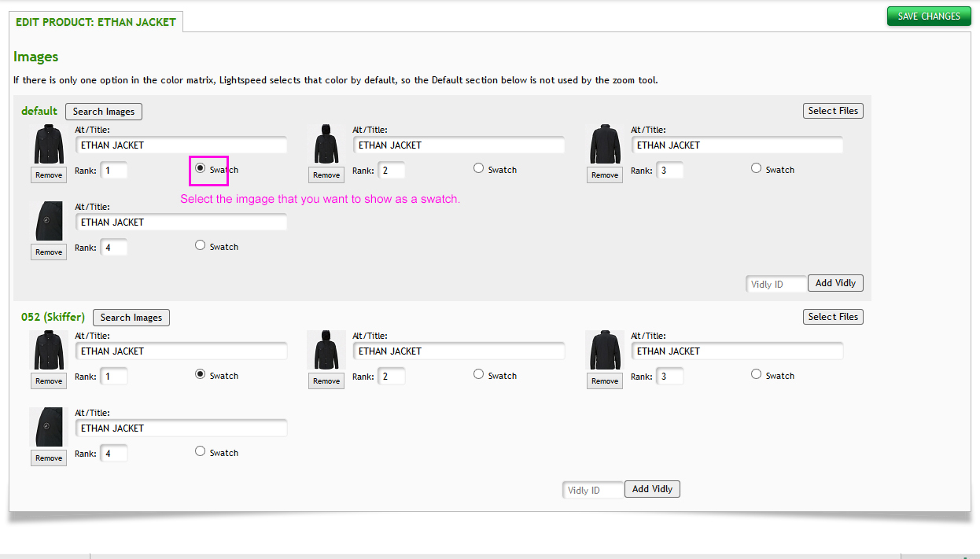
Task: Select Swatch radio for default rank 4 image
Action: click(x=200, y=245)
